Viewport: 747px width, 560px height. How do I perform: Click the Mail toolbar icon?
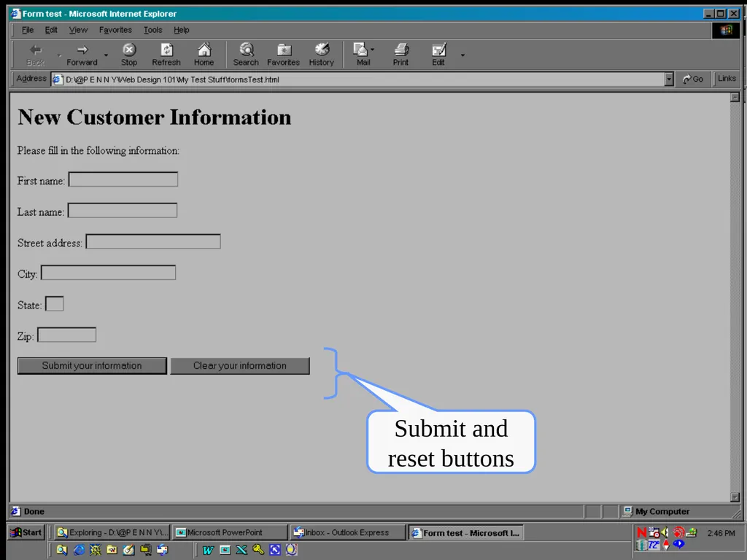[x=360, y=50]
